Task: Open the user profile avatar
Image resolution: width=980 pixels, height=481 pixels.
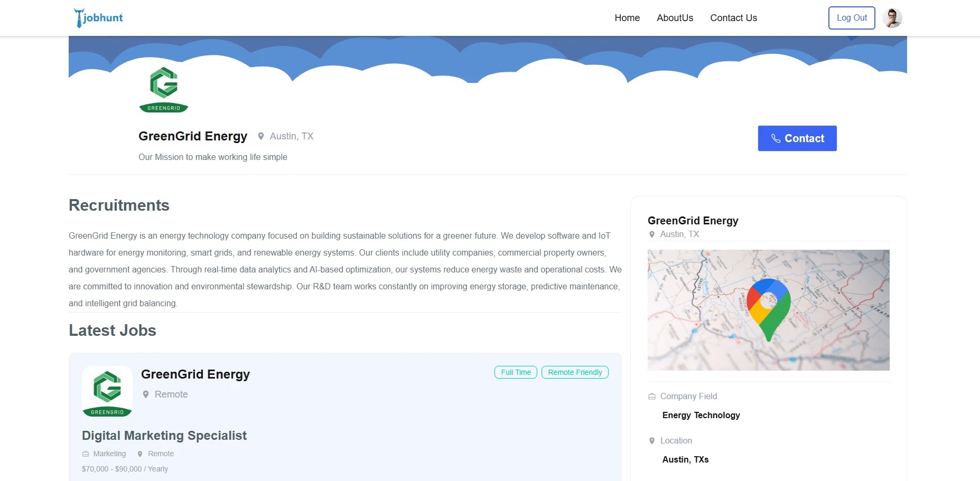Action: tap(892, 18)
